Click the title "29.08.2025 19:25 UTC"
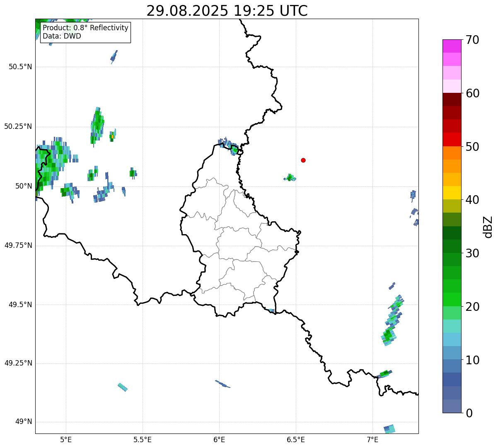 [227, 11]
